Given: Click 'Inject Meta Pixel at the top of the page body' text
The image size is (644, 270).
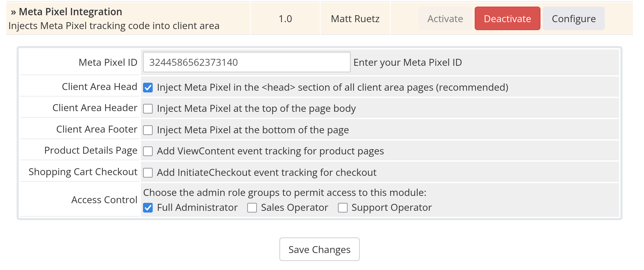Looking at the screenshot, I should pos(256,109).
